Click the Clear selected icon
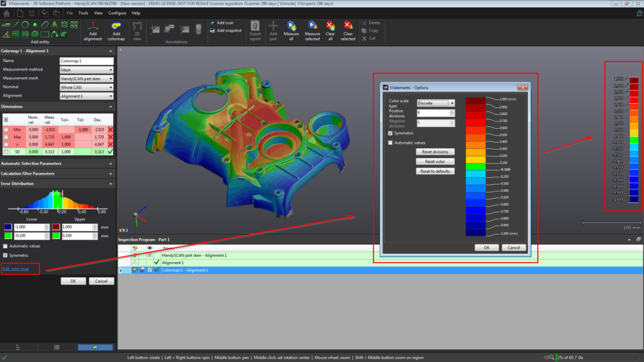 pyautogui.click(x=348, y=26)
